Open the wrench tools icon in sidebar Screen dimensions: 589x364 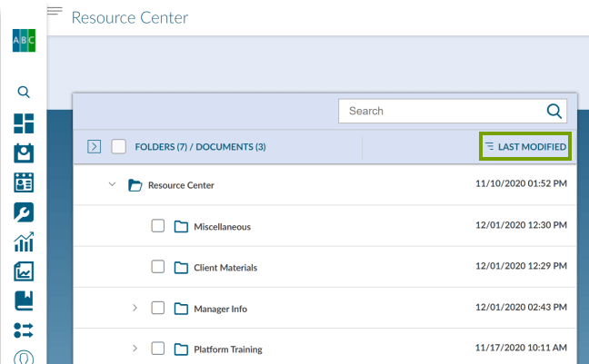coord(24,212)
